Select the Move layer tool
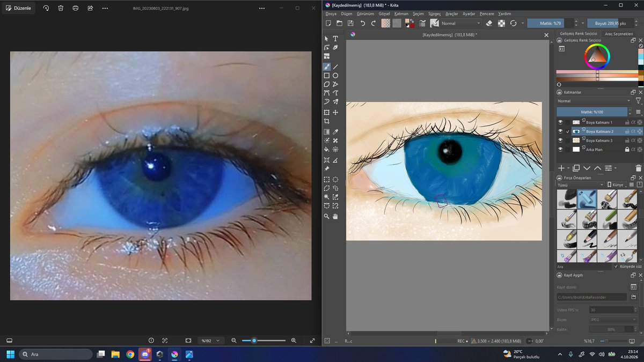 335,113
